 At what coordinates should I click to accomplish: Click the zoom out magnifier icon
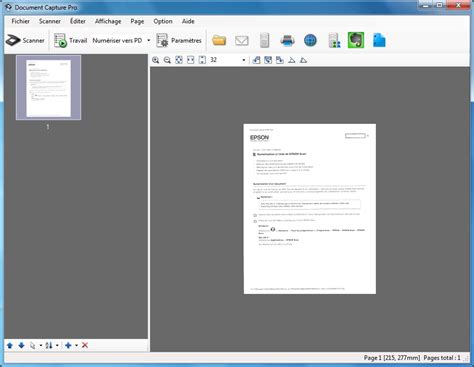point(167,60)
